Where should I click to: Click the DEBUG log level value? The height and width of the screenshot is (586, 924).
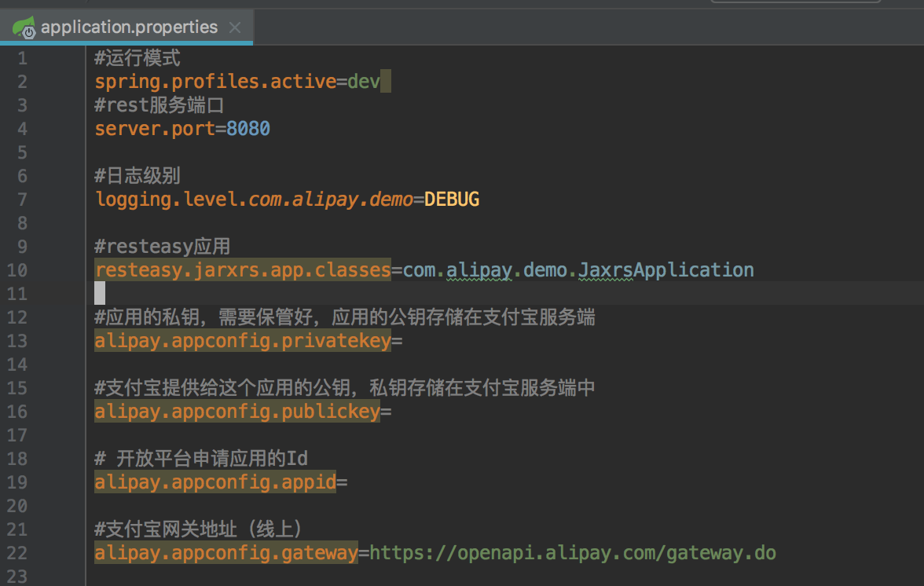tap(452, 199)
